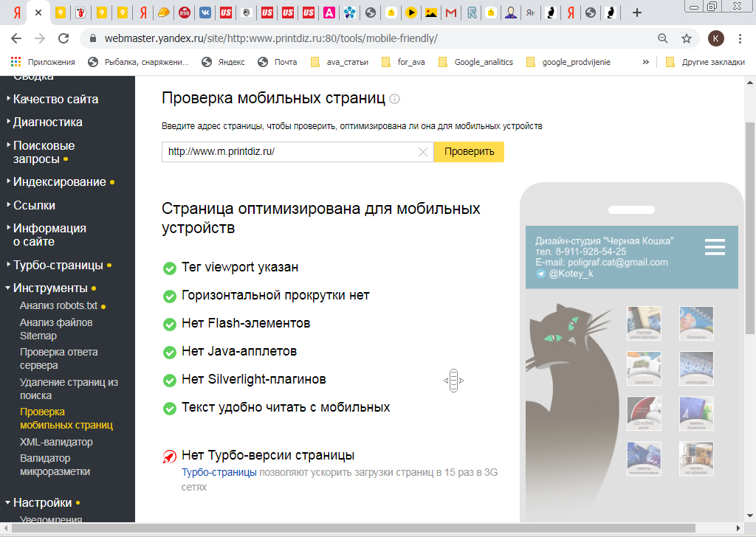756x537 pixels.
Task: Open a new tab with the plus icon
Action: tap(637, 13)
